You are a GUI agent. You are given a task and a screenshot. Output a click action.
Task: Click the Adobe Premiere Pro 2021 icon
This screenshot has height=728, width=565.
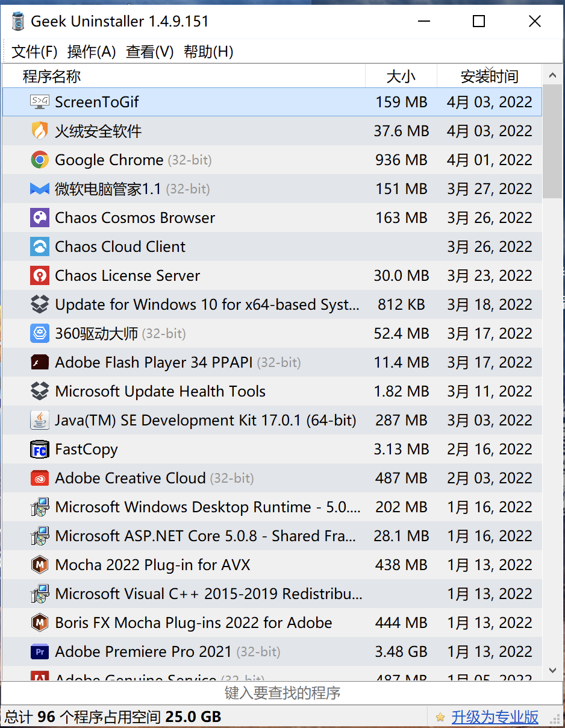[40, 651]
